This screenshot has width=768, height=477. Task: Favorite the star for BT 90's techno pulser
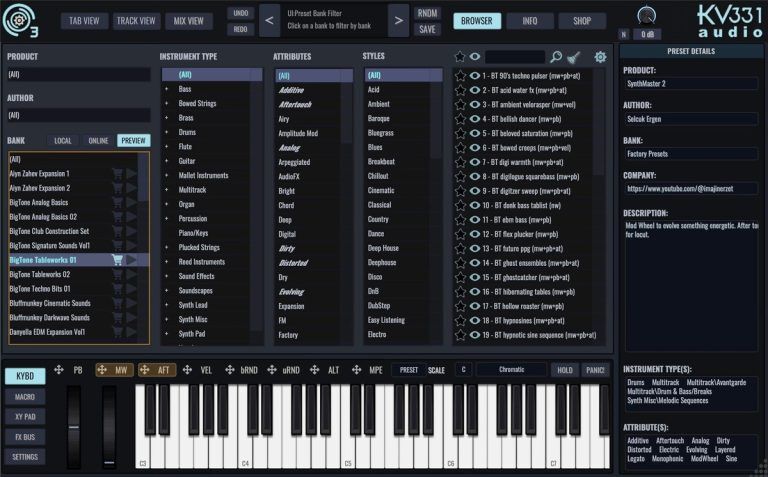click(x=460, y=76)
